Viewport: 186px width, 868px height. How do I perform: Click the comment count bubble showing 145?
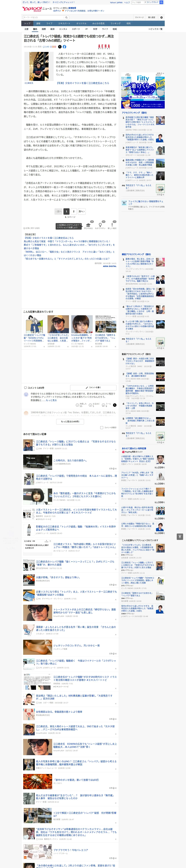tap(46, 47)
